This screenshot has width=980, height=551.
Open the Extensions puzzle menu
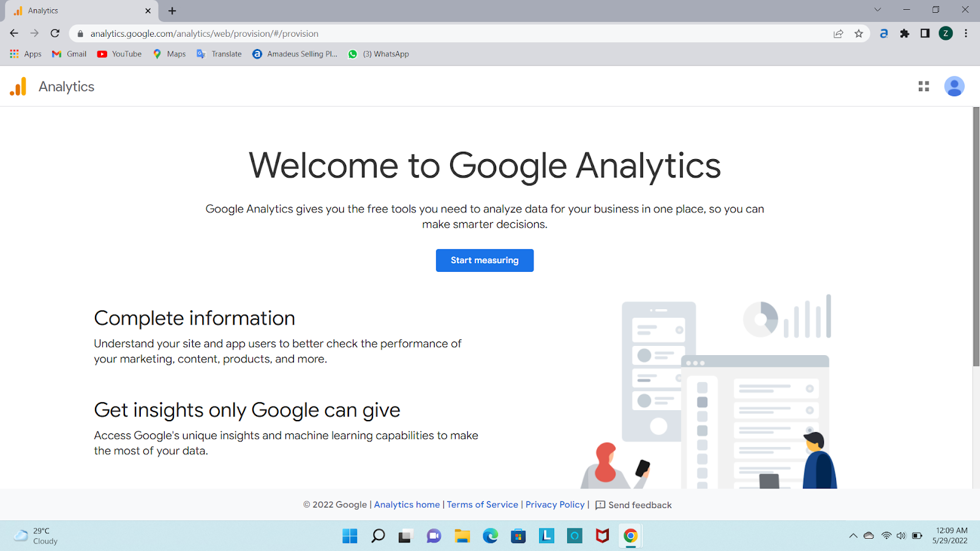click(905, 34)
